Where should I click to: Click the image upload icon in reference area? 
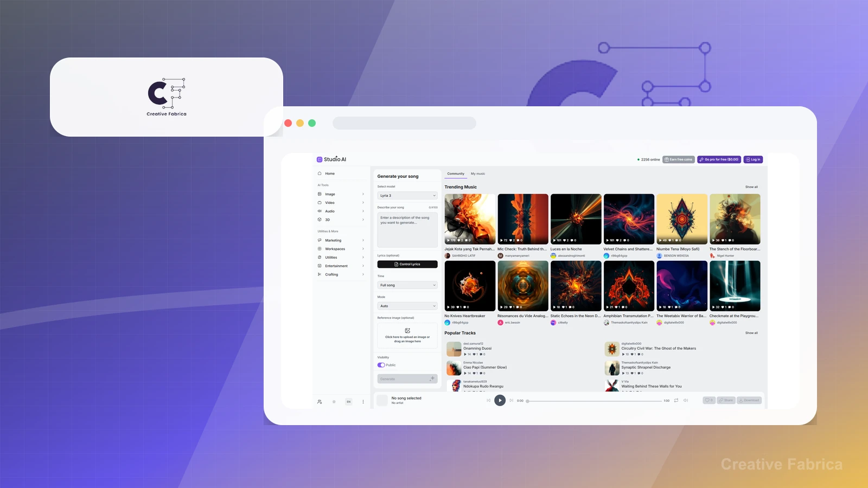(x=407, y=330)
